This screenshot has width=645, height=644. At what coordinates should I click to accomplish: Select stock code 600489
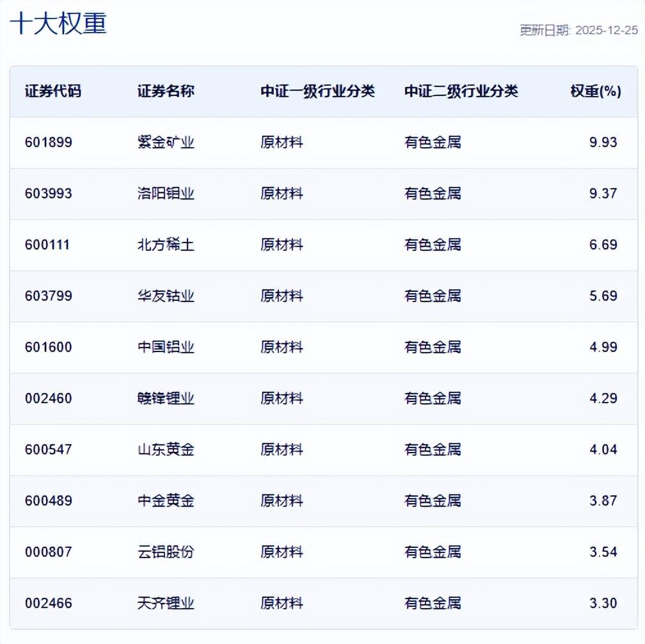click(49, 501)
